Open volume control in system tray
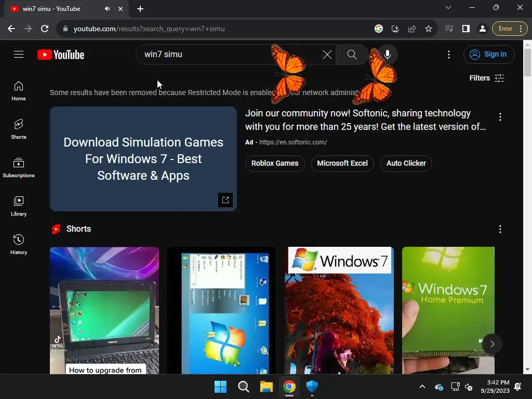 click(469, 387)
